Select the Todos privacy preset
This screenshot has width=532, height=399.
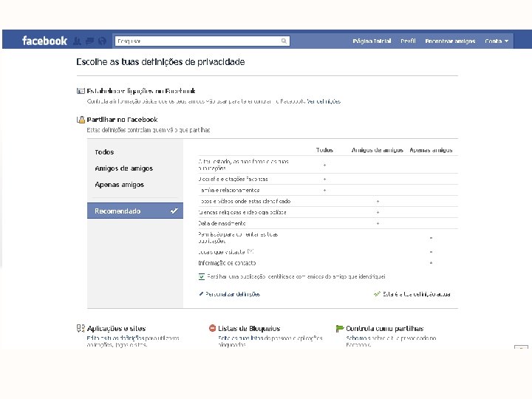click(104, 152)
